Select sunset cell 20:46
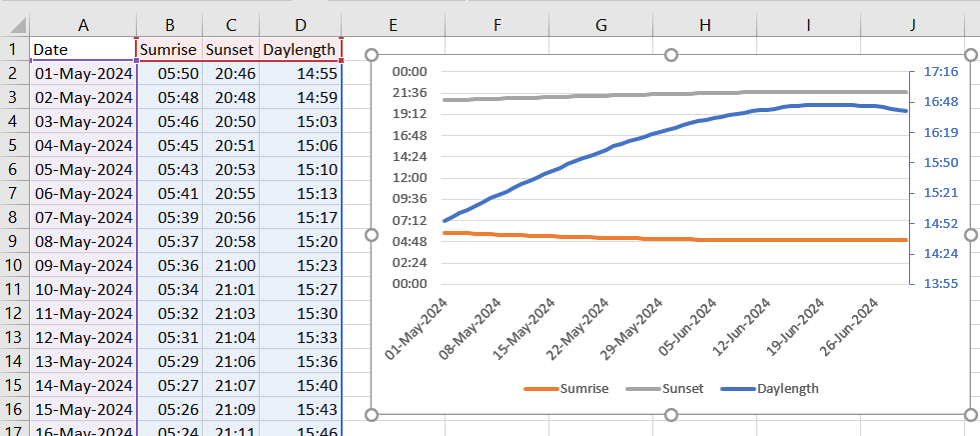This screenshot has width=980, height=436. [231, 73]
